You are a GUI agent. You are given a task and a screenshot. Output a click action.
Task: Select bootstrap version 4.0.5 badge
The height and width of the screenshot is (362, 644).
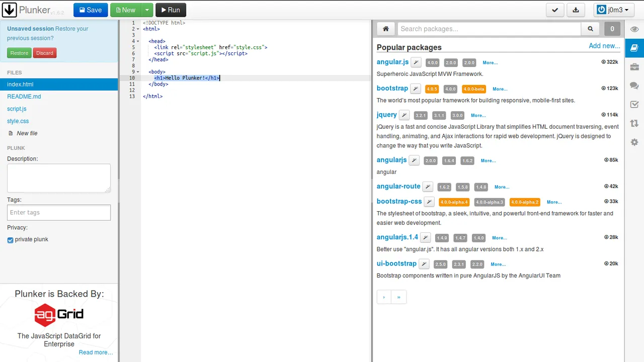(x=432, y=89)
